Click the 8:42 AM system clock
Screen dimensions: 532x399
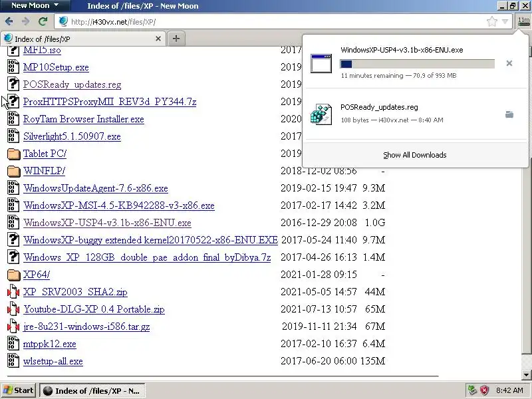(509, 390)
